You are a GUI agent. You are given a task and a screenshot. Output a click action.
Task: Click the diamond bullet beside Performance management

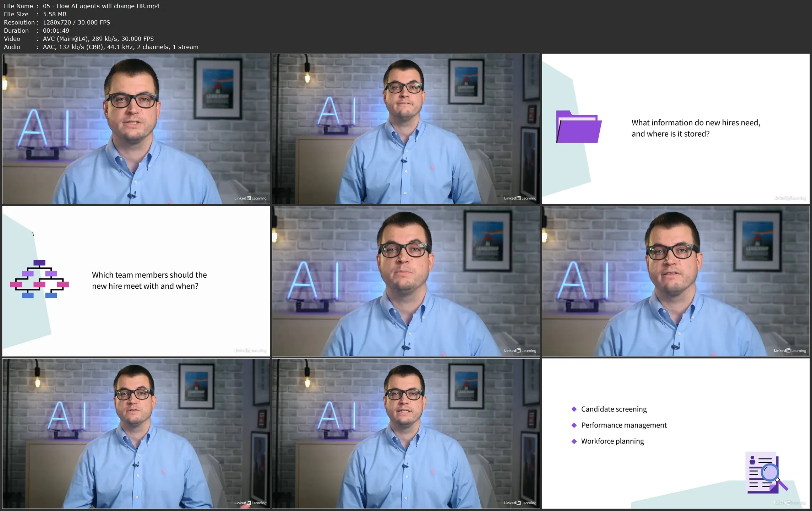tap(574, 425)
